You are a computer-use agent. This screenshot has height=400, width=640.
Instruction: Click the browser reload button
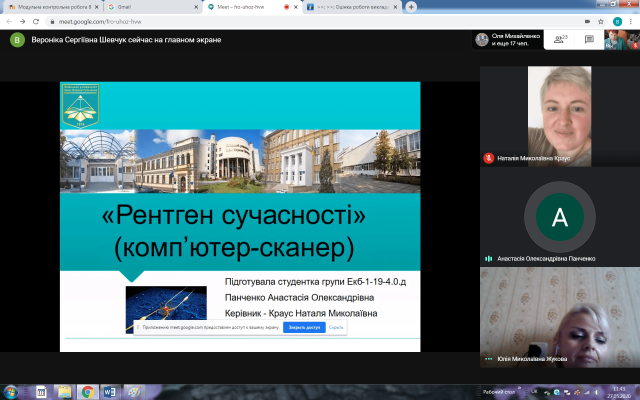(34, 20)
